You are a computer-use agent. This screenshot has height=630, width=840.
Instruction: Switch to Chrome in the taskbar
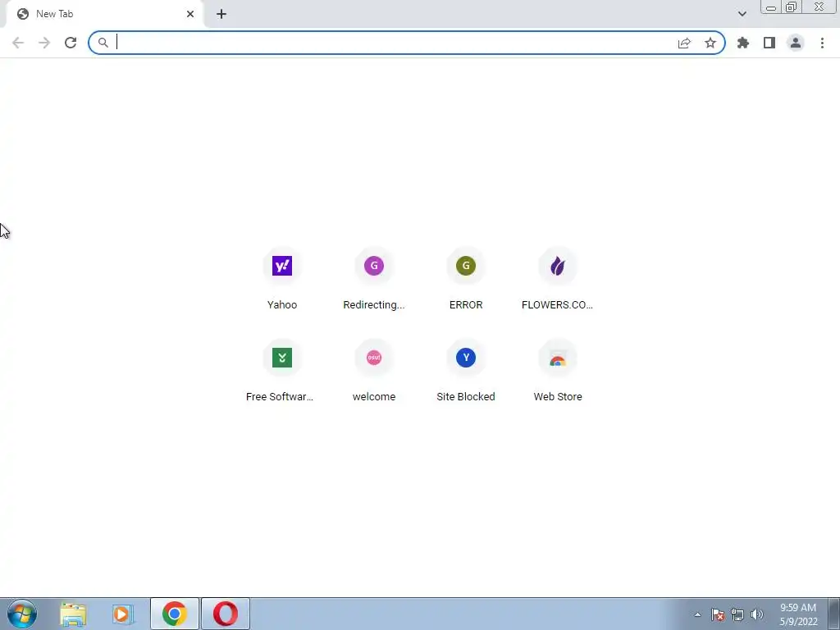(175, 614)
